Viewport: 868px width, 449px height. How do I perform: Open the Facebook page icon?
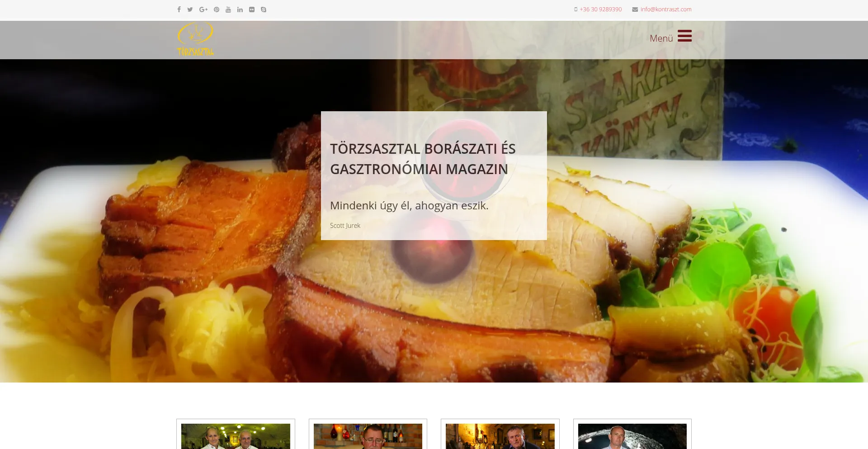(x=179, y=9)
